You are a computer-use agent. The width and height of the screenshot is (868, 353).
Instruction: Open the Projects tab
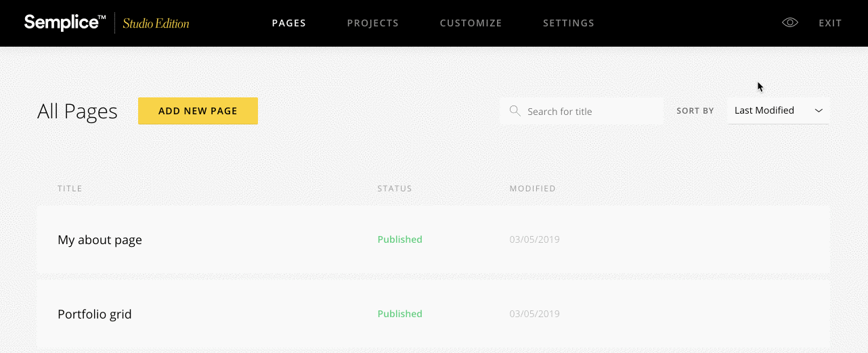[372, 23]
